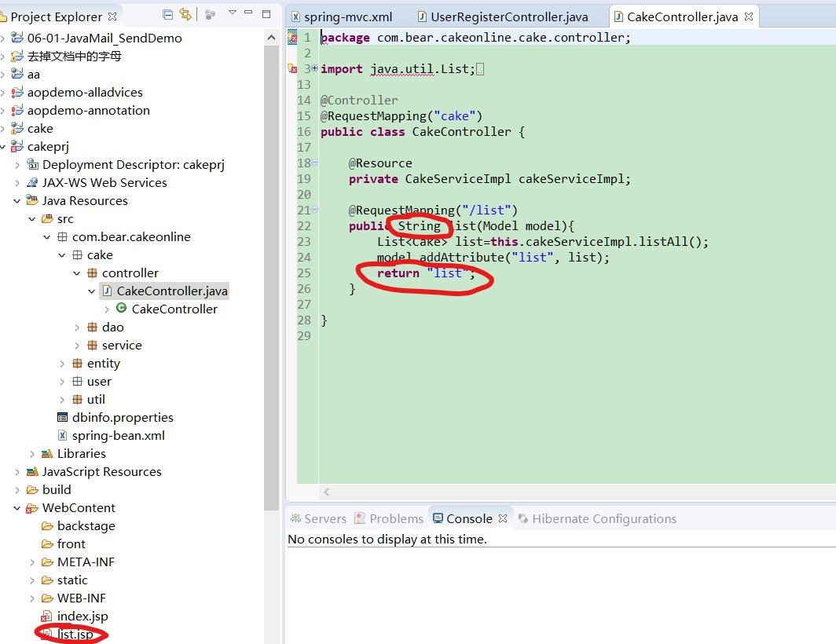The image size is (836, 644).
Task: Click the aa project icon
Action: (17, 74)
